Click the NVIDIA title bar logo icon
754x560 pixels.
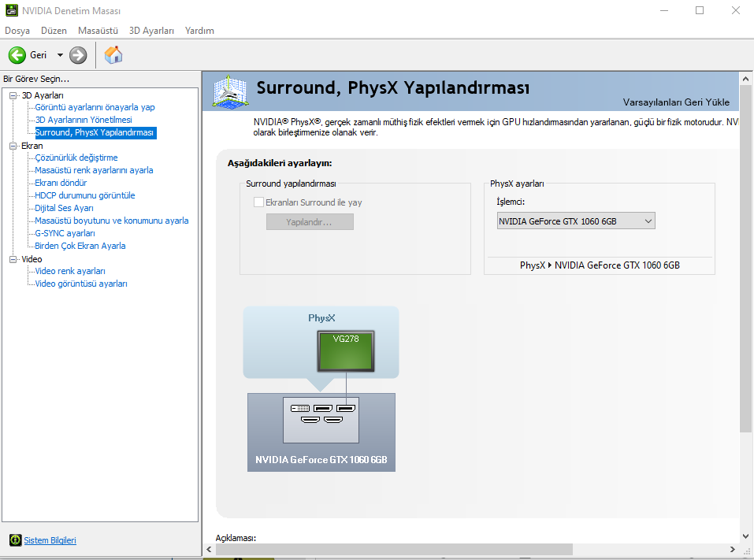pos(12,10)
